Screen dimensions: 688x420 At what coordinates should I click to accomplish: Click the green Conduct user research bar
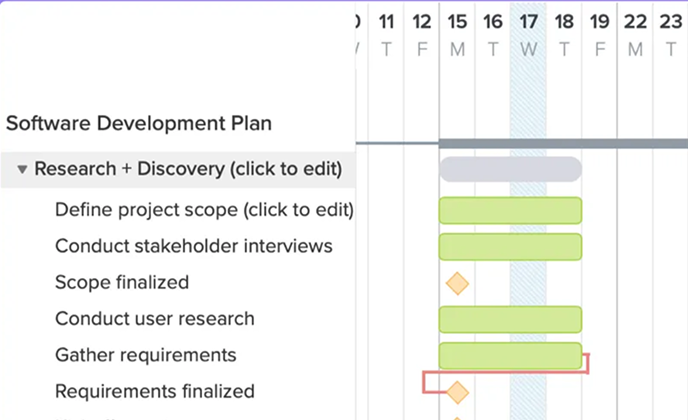tap(510, 319)
